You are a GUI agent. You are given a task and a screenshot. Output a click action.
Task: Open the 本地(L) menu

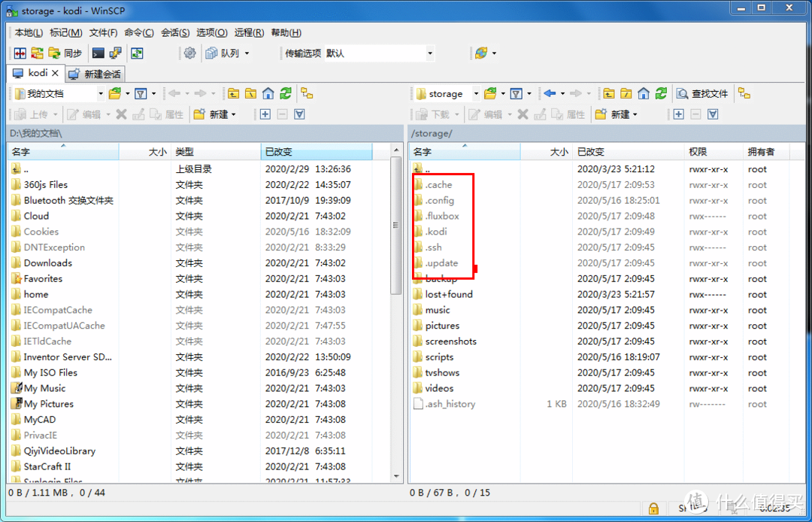[29, 32]
